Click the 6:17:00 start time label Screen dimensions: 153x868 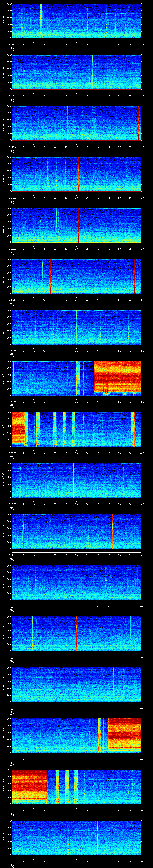(x=12, y=862)
